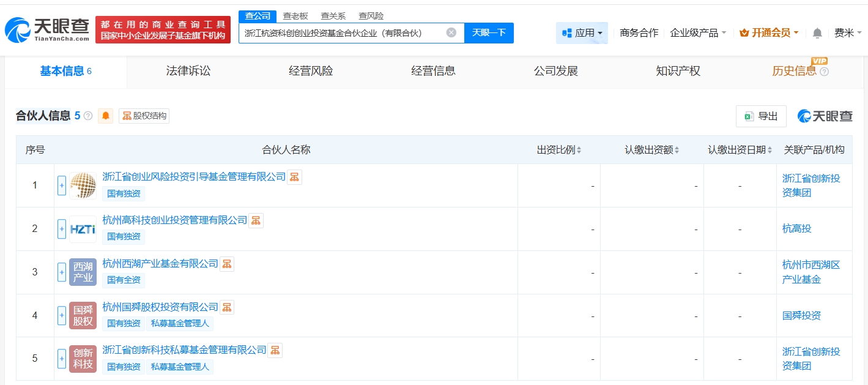Open the 开通会员 membership dropdown
Viewport: 868px width, 385px height.
(x=769, y=33)
